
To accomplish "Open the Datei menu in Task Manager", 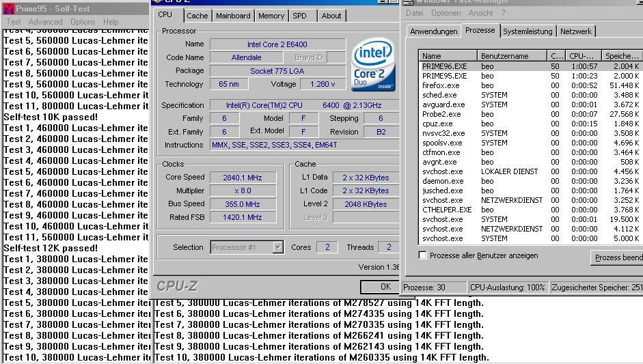I will [x=415, y=13].
